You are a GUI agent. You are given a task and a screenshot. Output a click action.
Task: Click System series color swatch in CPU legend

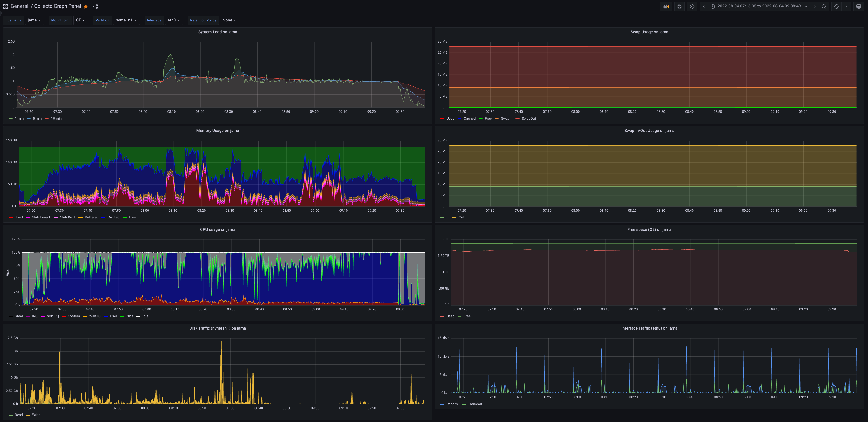tap(64, 316)
